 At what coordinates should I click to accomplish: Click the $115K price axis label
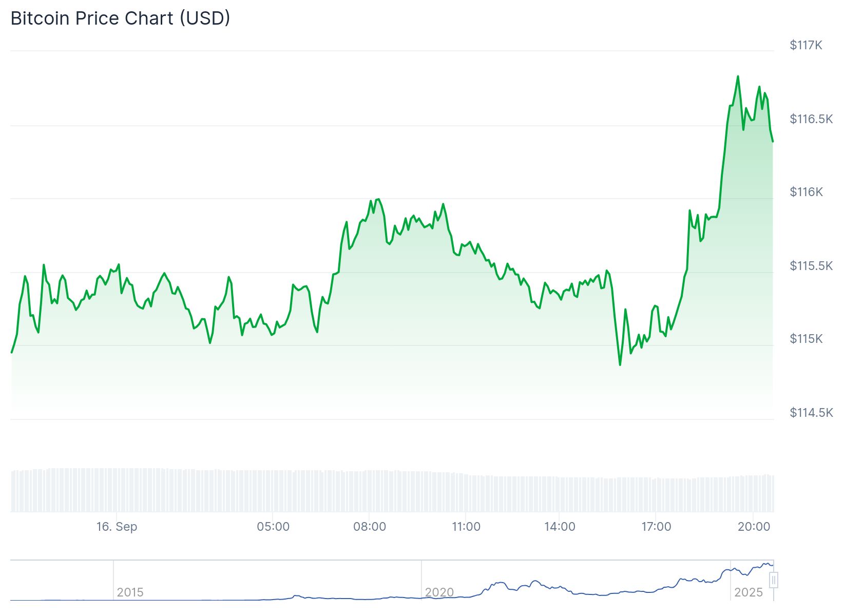[806, 339]
